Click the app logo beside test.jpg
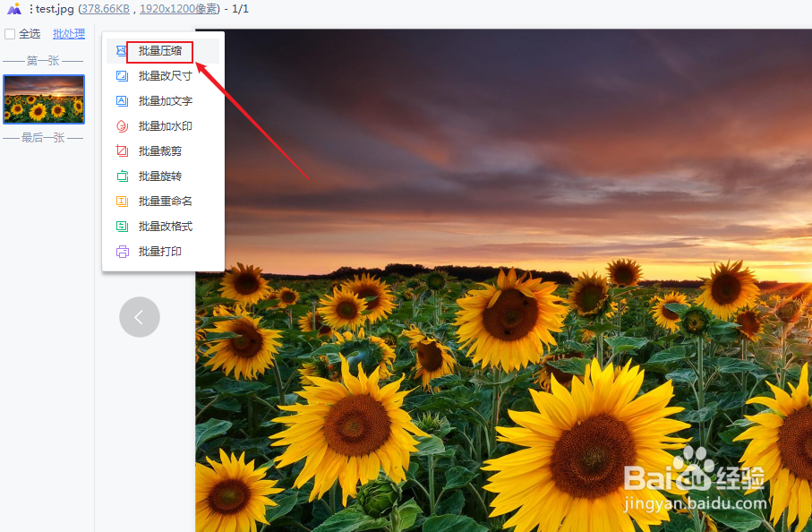The image size is (812, 532). (x=14, y=9)
